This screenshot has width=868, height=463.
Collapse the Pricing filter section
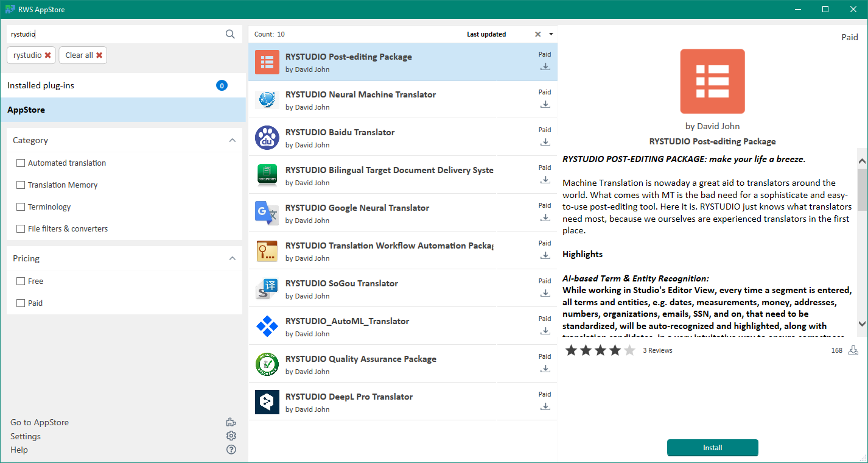(x=232, y=258)
